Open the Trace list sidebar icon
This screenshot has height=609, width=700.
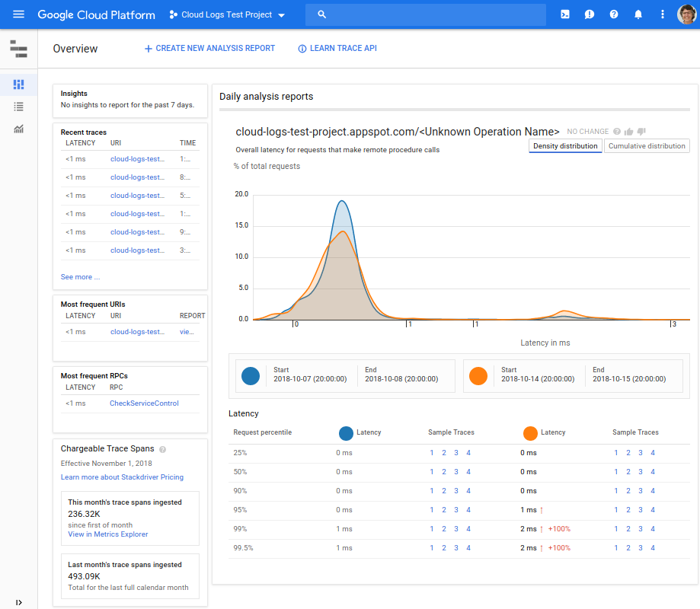click(18, 107)
